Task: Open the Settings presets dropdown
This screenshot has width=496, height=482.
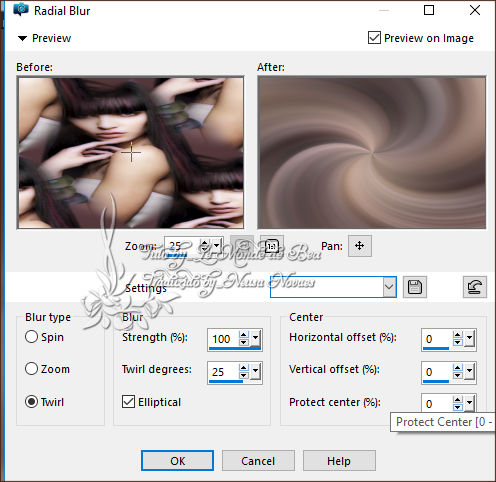Action: (x=389, y=287)
